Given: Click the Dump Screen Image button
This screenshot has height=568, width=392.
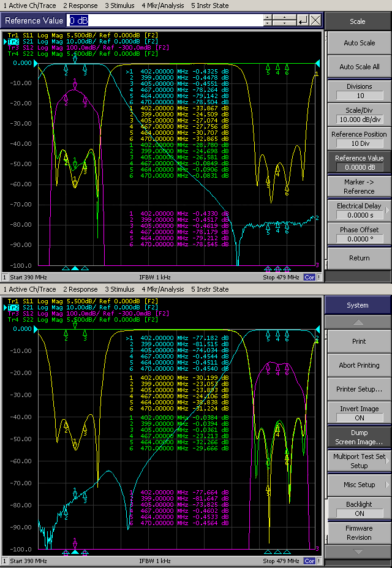Looking at the screenshot, I should click(x=359, y=437).
